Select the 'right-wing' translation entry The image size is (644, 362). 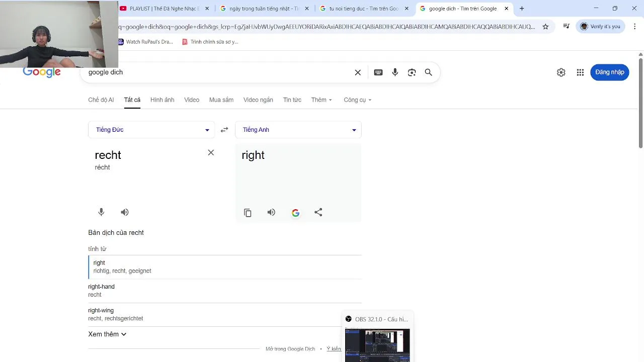tap(225, 315)
